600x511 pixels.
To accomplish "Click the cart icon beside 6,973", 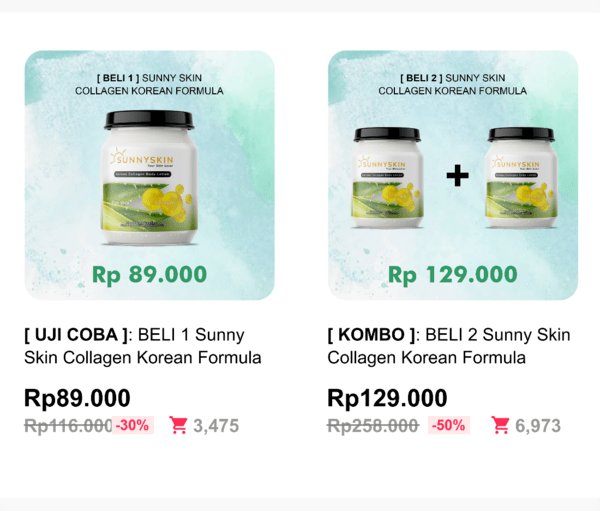I will coord(501,425).
